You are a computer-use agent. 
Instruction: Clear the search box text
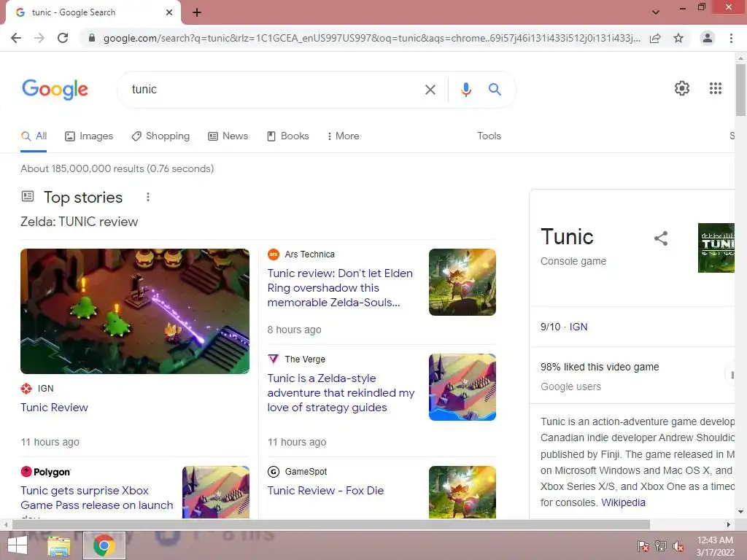[x=430, y=90]
